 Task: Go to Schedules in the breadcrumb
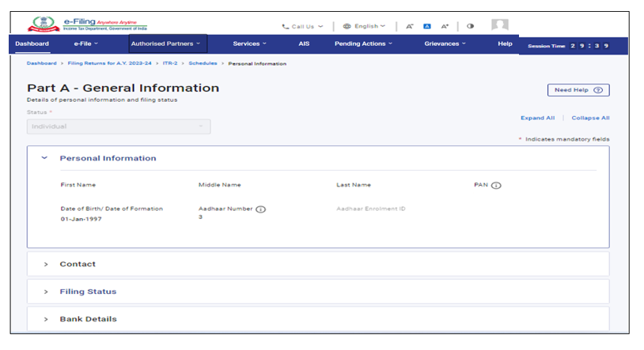(203, 63)
